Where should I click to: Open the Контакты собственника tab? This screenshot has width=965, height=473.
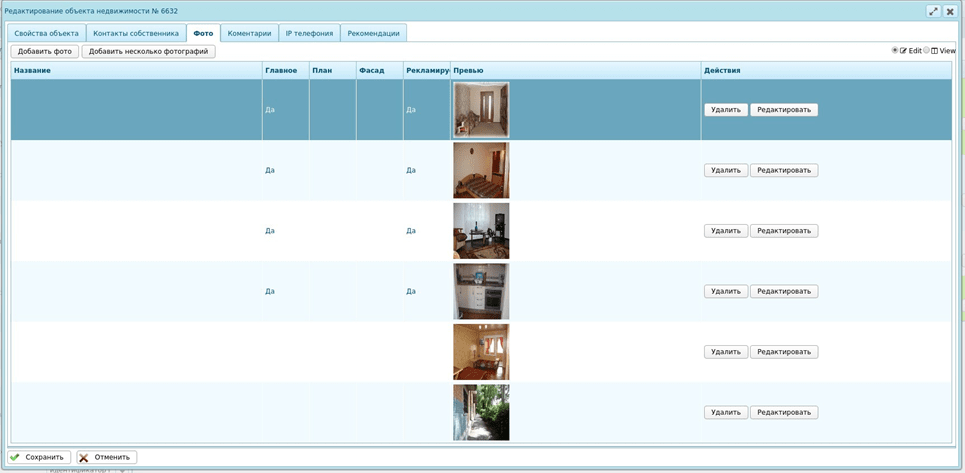136,33
